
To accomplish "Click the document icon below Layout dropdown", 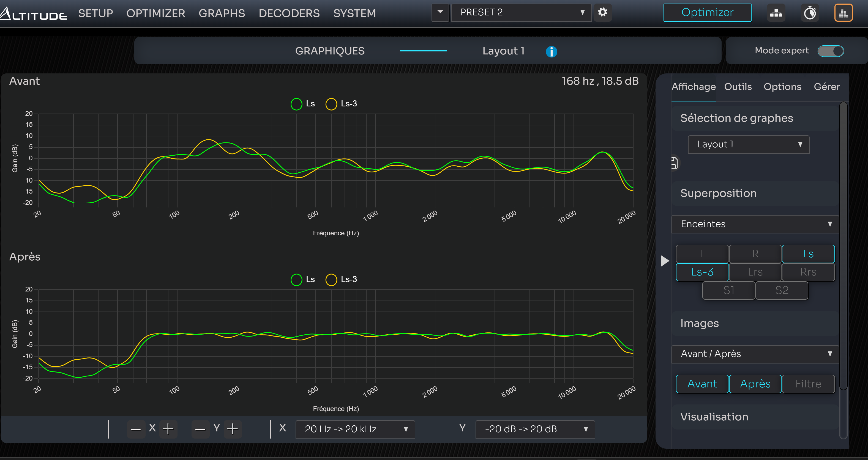I will tap(675, 163).
